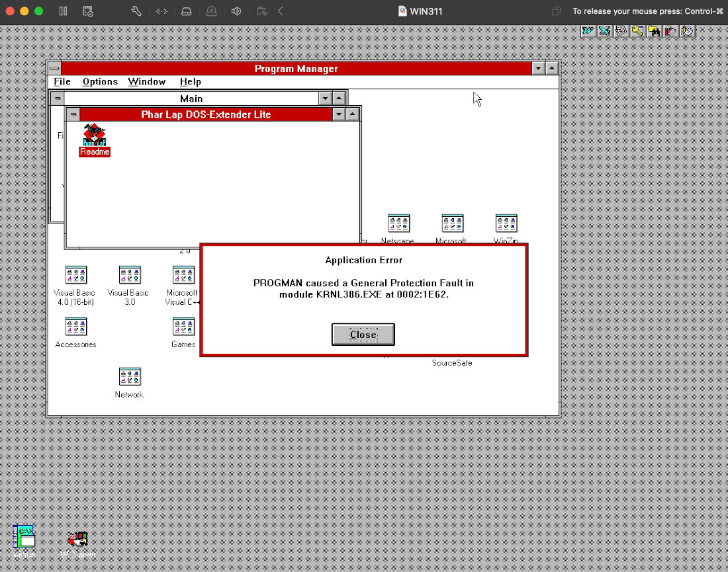
Task: Select the Accessories program group icon
Action: [x=75, y=327]
